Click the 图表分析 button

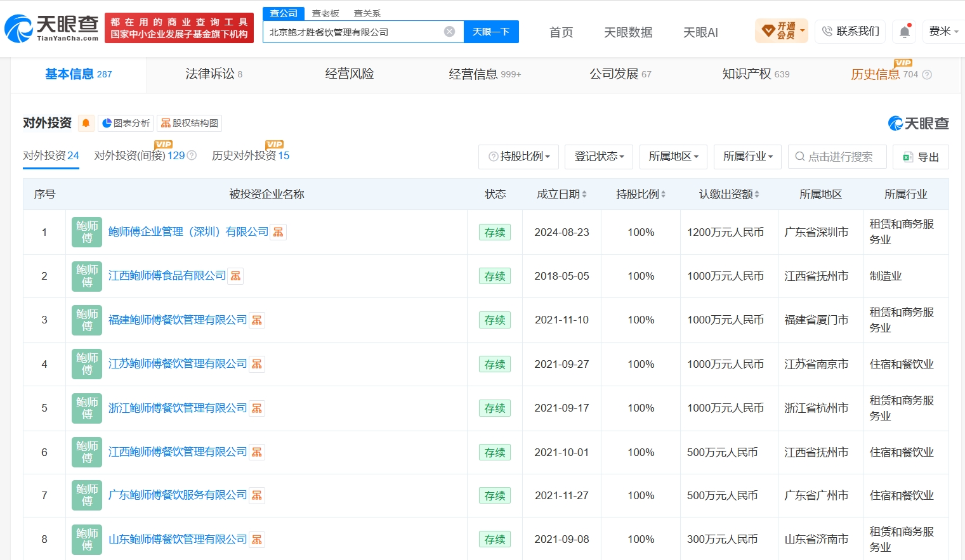click(x=126, y=123)
